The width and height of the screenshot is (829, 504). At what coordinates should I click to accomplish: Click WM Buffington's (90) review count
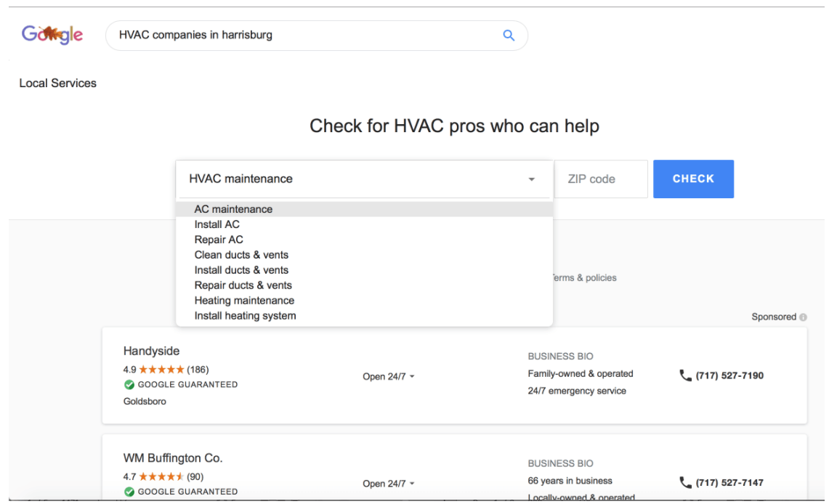click(195, 477)
